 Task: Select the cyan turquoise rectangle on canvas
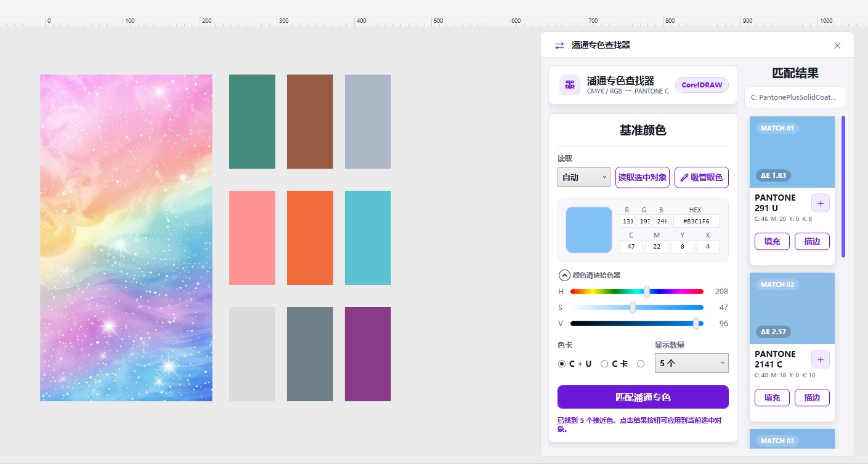(368, 238)
